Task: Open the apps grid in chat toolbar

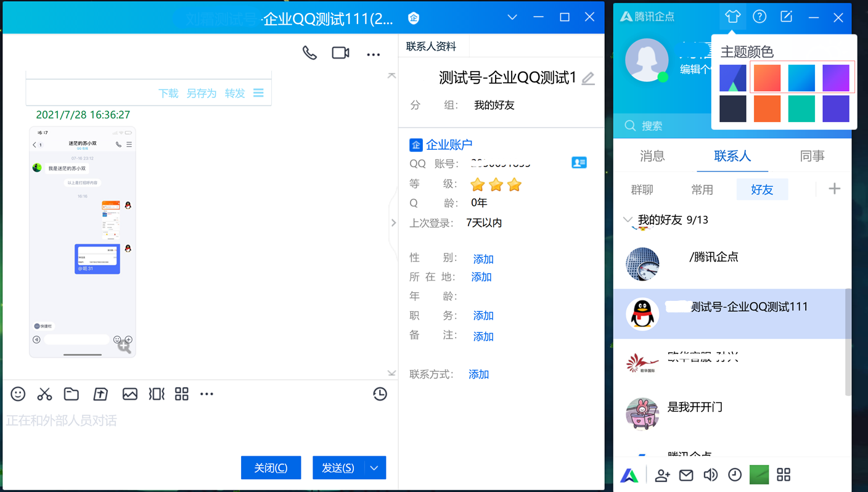Action: (x=182, y=394)
